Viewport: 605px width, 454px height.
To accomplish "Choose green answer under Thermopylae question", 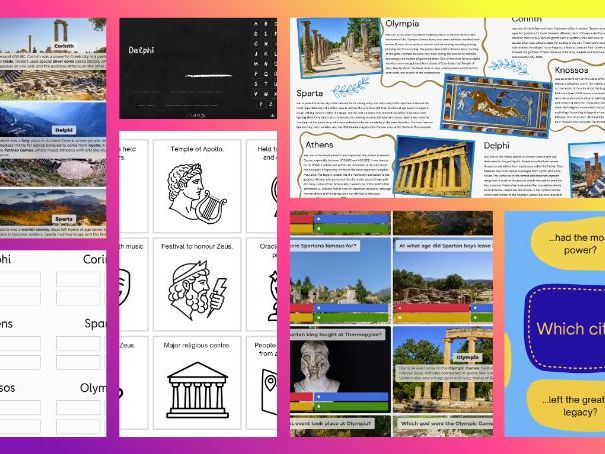I will (x=351, y=406).
